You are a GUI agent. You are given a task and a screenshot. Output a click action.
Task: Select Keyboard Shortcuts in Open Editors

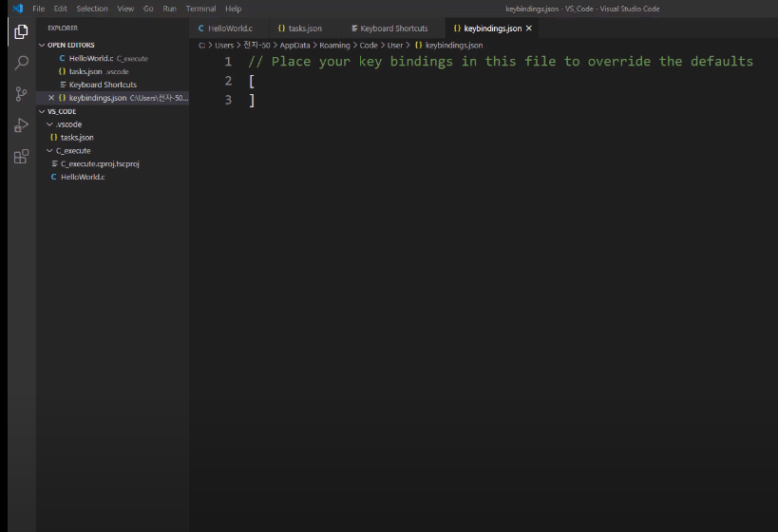113,85
